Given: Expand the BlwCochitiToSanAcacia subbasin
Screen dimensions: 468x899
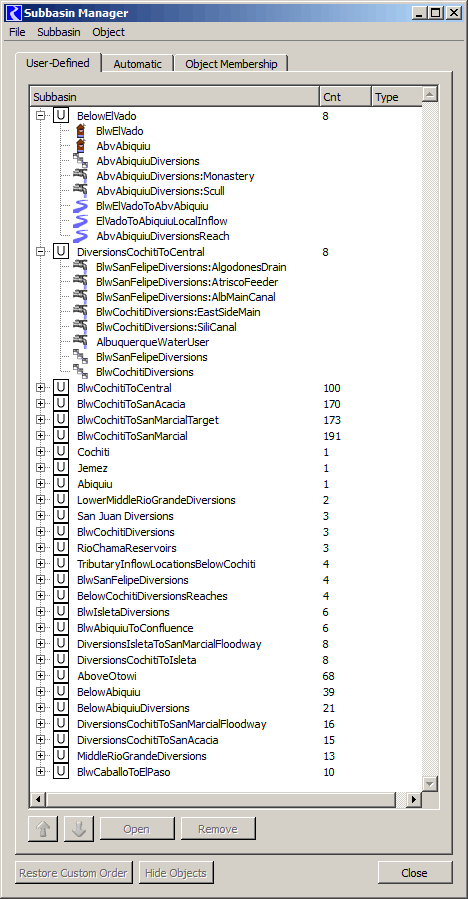Looking at the screenshot, I should coord(40,404).
